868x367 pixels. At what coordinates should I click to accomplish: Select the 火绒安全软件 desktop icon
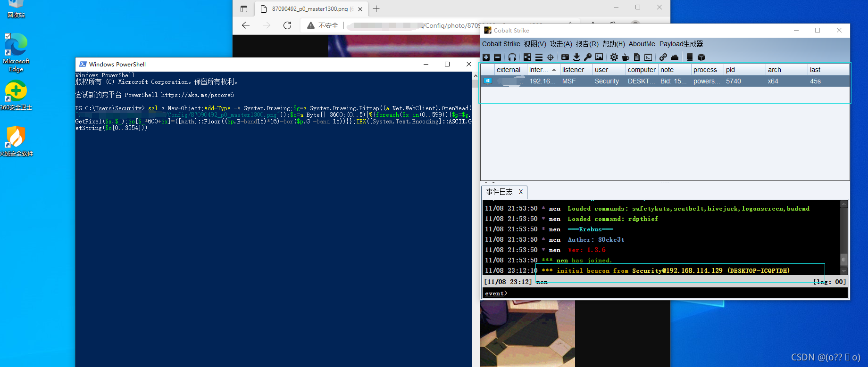(x=16, y=141)
